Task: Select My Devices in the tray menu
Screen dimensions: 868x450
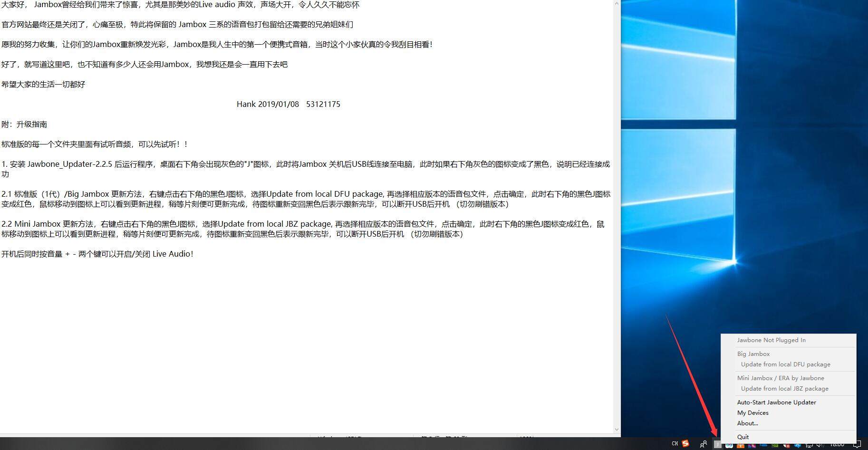Action: (753, 413)
